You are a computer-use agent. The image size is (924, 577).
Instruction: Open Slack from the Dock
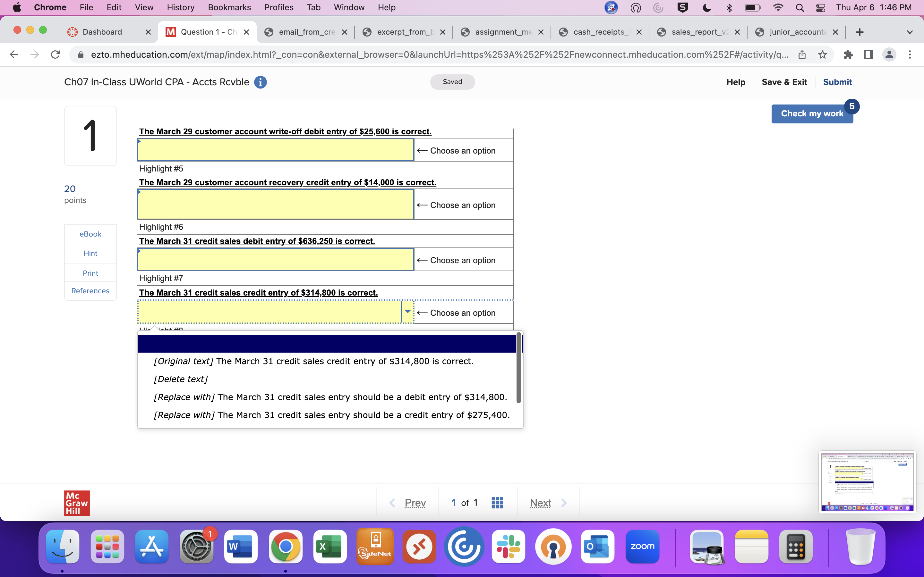point(509,547)
